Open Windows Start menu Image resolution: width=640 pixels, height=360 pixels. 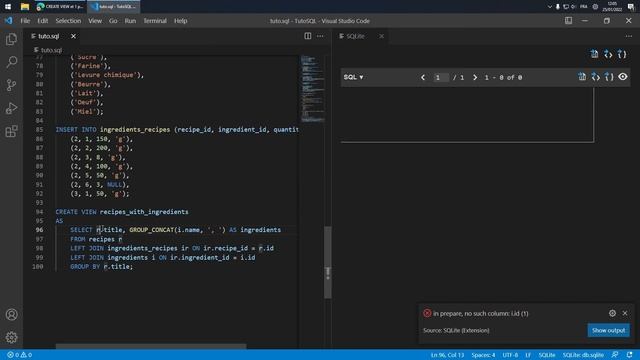(x=8, y=7)
